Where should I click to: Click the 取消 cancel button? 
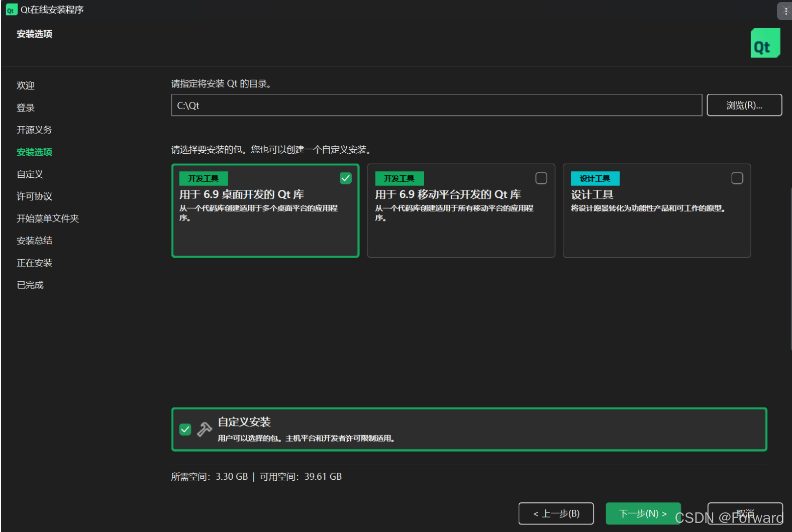pos(745,513)
